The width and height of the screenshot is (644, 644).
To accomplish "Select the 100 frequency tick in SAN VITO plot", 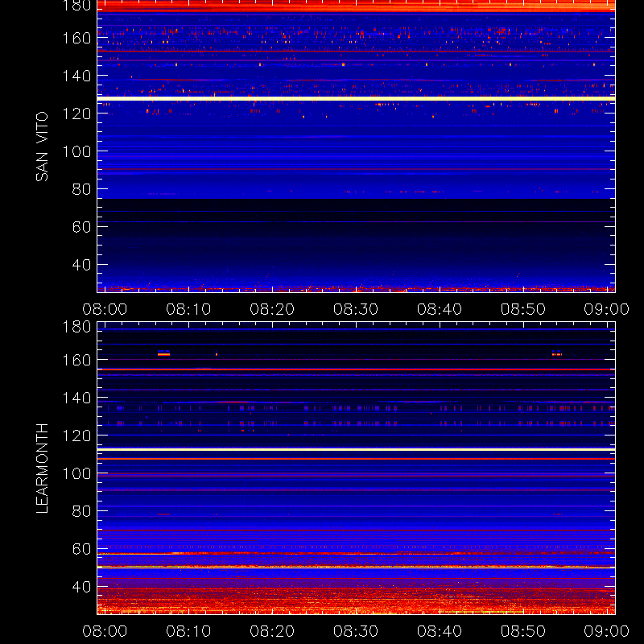I will (x=76, y=151).
